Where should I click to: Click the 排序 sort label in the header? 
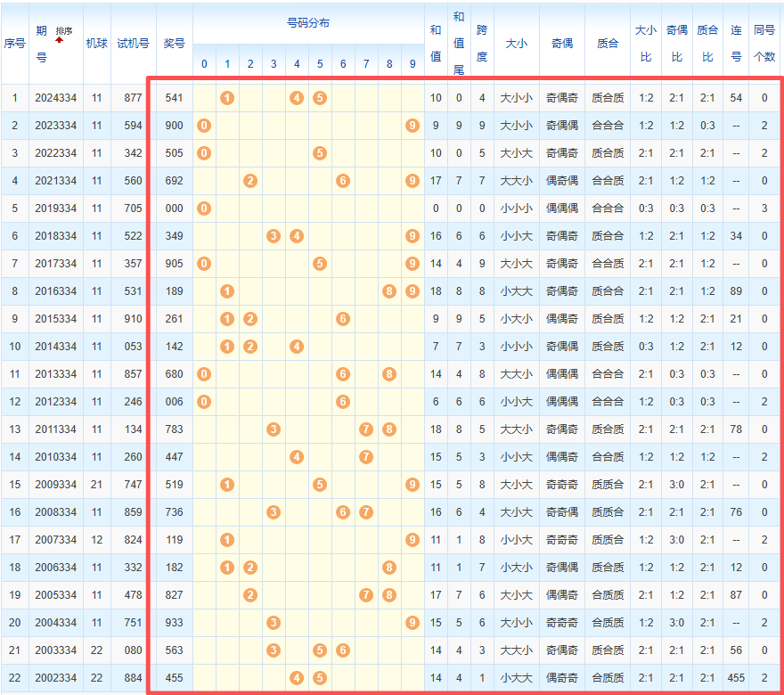click(x=64, y=30)
